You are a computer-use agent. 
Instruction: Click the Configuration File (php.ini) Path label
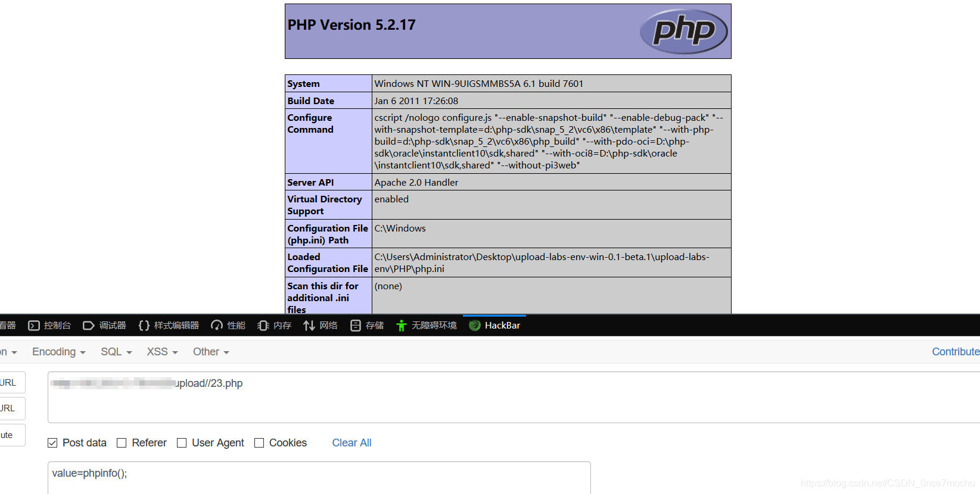[328, 235]
